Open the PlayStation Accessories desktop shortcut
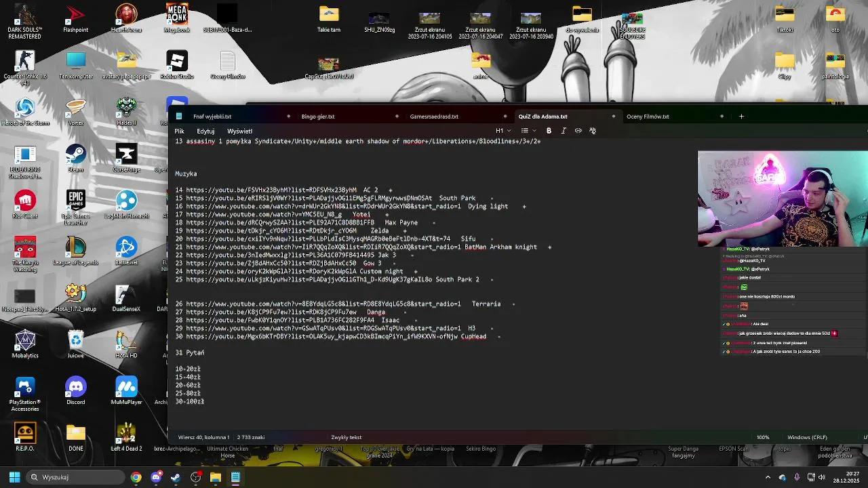Screen dimensions: 868x488 tap(25, 394)
